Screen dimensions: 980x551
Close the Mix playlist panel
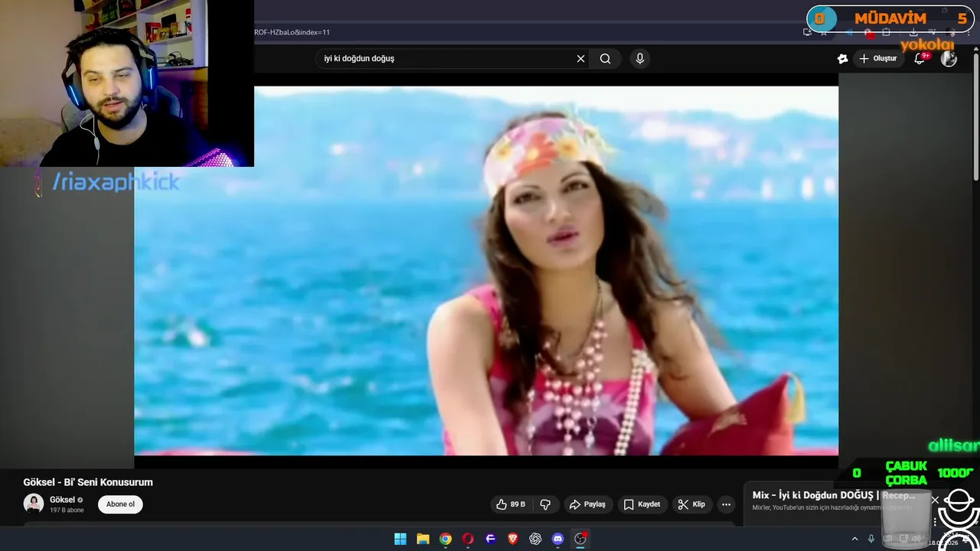pos(935,500)
